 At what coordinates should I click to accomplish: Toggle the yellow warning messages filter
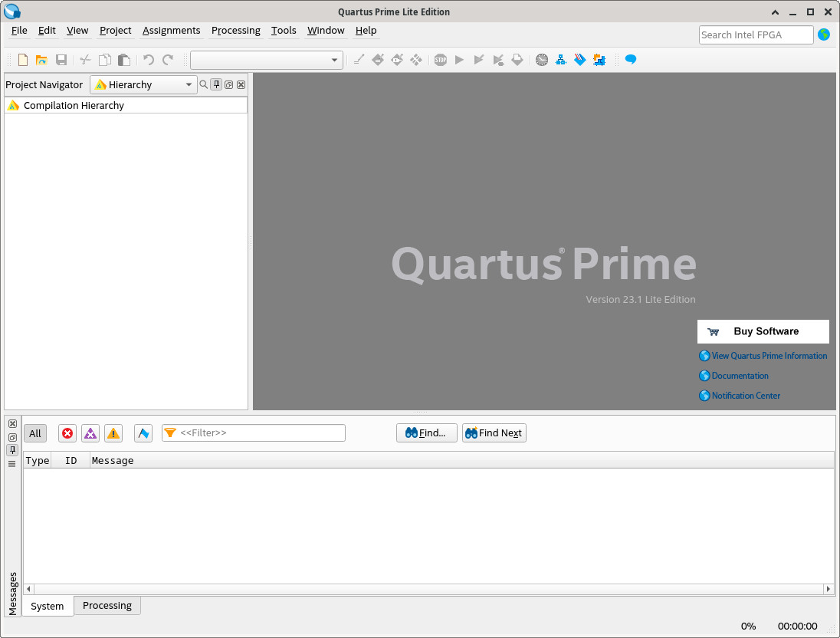(113, 433)
